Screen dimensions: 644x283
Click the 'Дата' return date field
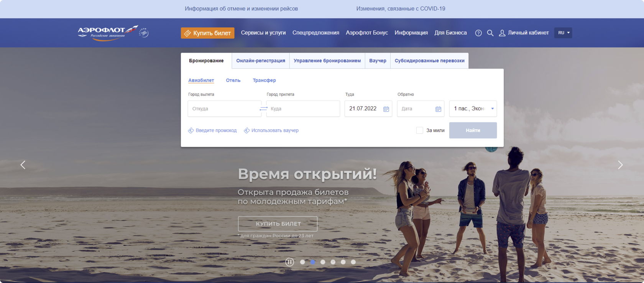[421, 109]
